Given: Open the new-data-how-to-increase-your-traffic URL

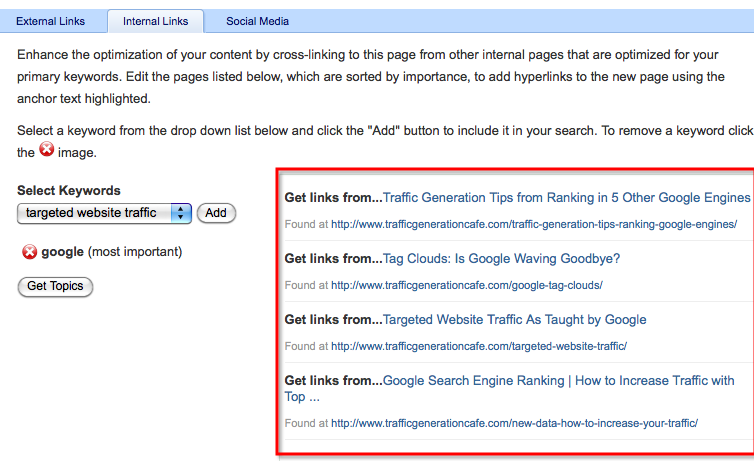Looking at the screenshot, I should pos(514,423).
